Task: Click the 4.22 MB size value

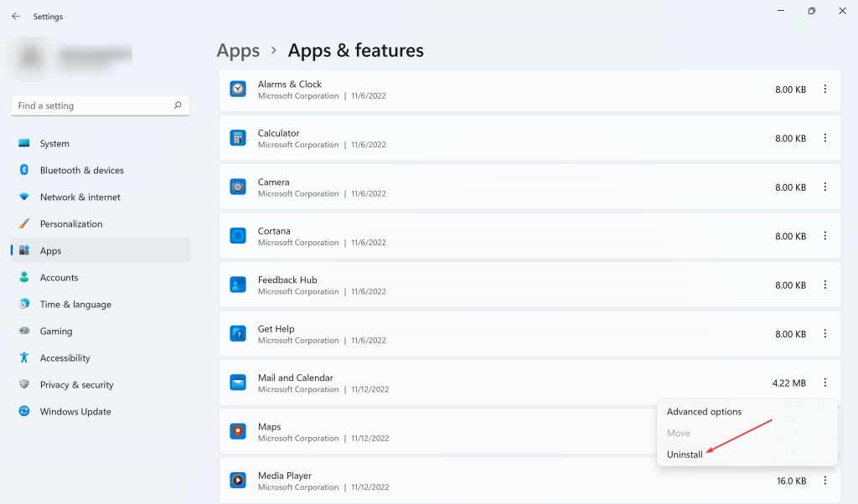Action: pyautogui.click(x=789, y=383)
